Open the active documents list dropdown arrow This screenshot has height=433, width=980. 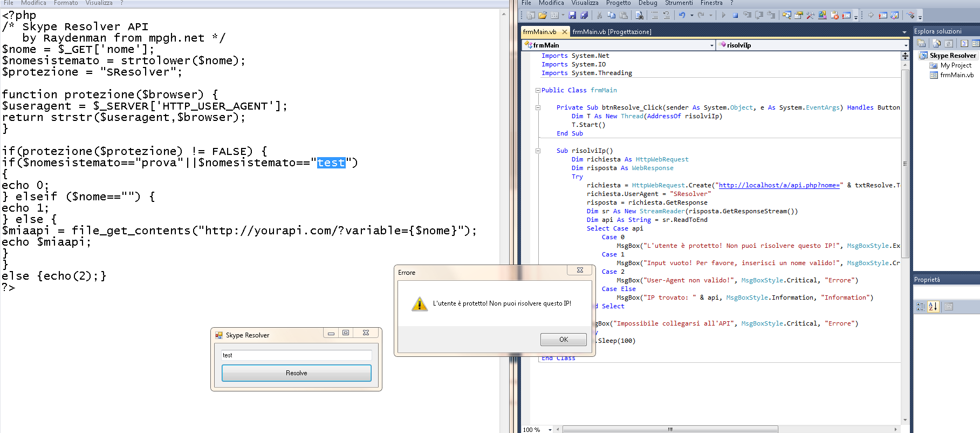click(x=904, y=32)
